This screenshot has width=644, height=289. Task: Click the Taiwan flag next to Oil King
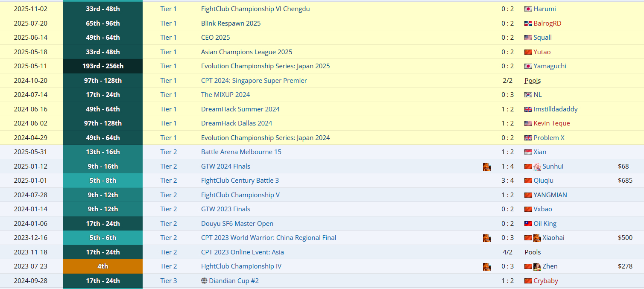(528, 224)
